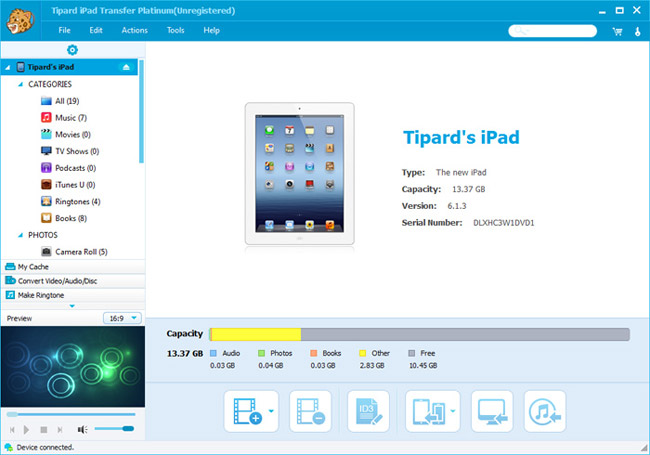Open the Help menu
The width and height of the screenshot is (650, 455).
211,30
